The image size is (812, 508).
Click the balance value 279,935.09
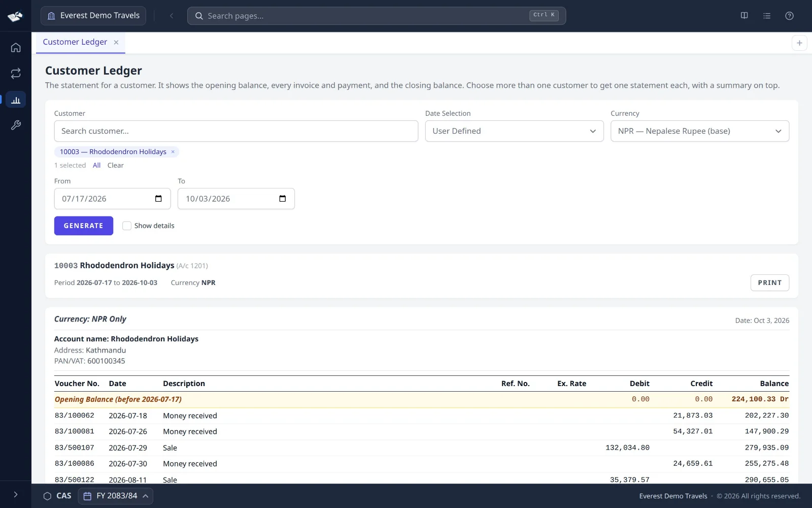point(767,448)
